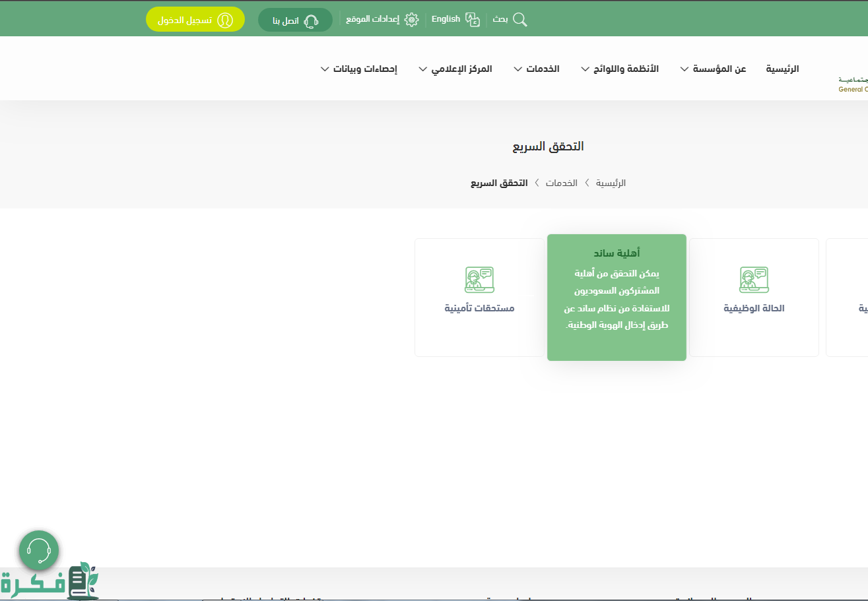Click the language translate icon beside English
Screen dimensions: 868x601
point(473,20)
